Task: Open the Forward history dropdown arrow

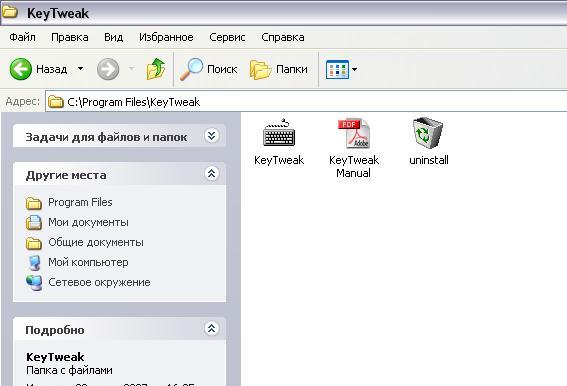Action: 132,68
